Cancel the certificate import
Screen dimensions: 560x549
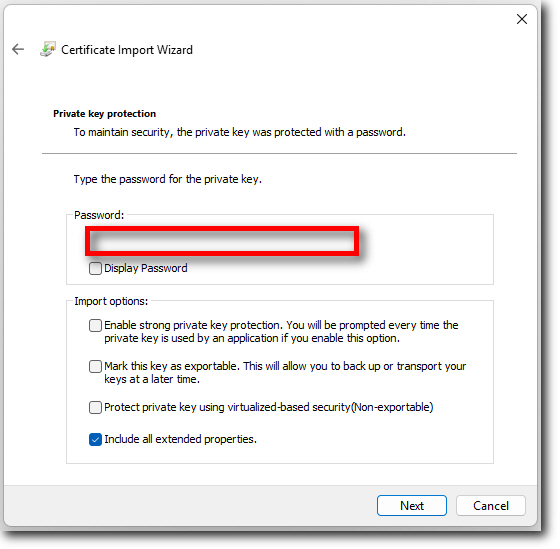pos(491,505)
